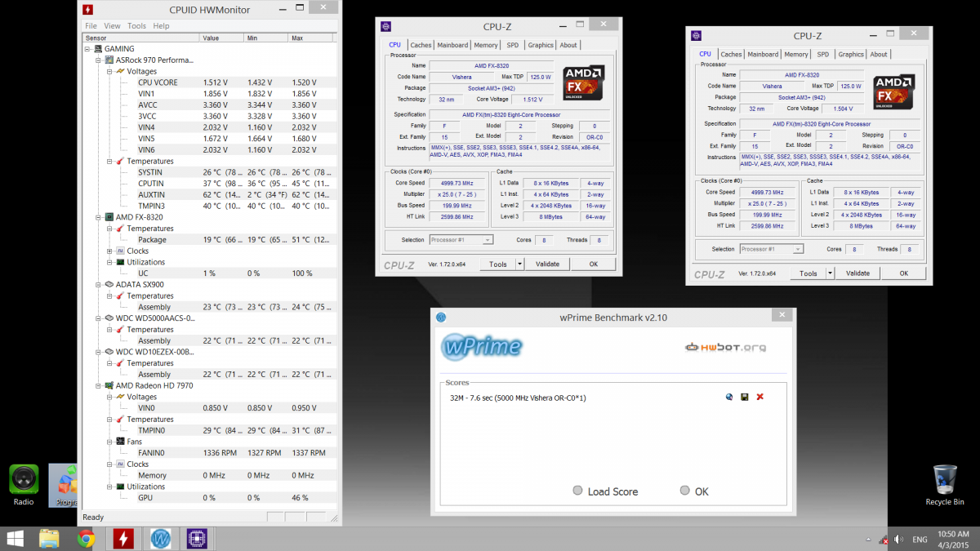Open the Tools menu in HWMonitor
Viewport: 980px width, 551px height.
coord(136,26)
